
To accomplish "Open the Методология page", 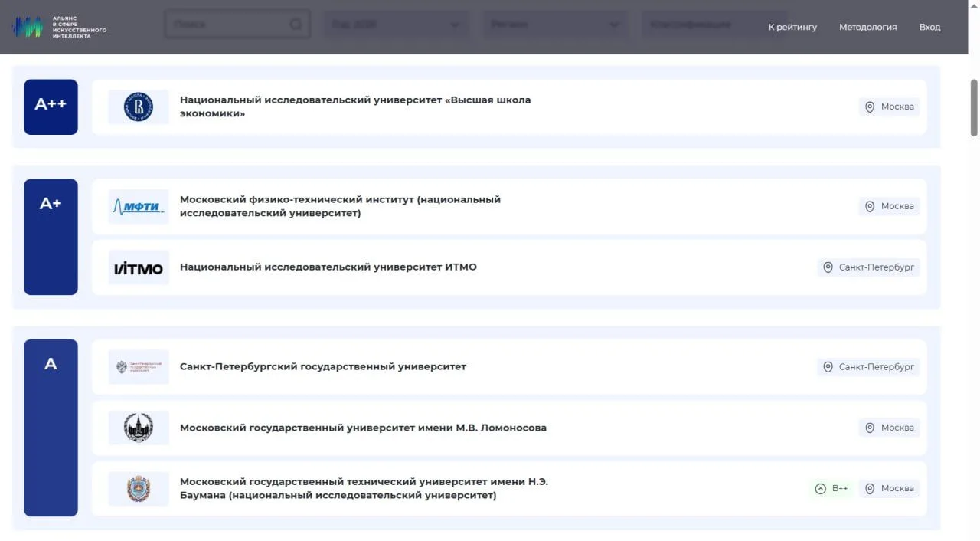I will (867, 27).
